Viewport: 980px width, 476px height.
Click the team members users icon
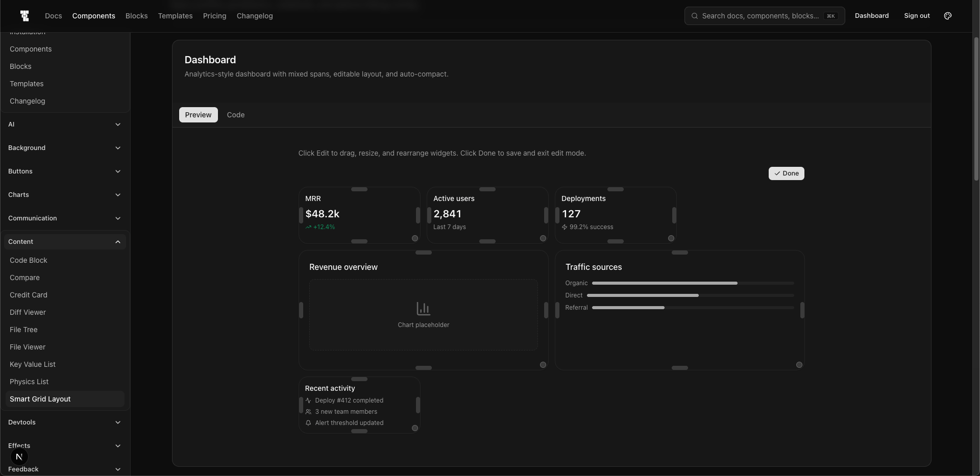point(308,412)
